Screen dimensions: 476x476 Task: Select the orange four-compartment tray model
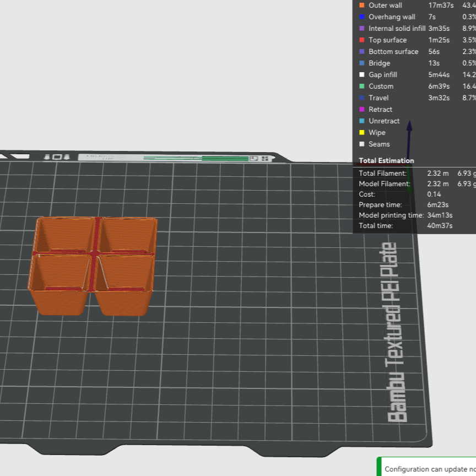coord(93,266)
